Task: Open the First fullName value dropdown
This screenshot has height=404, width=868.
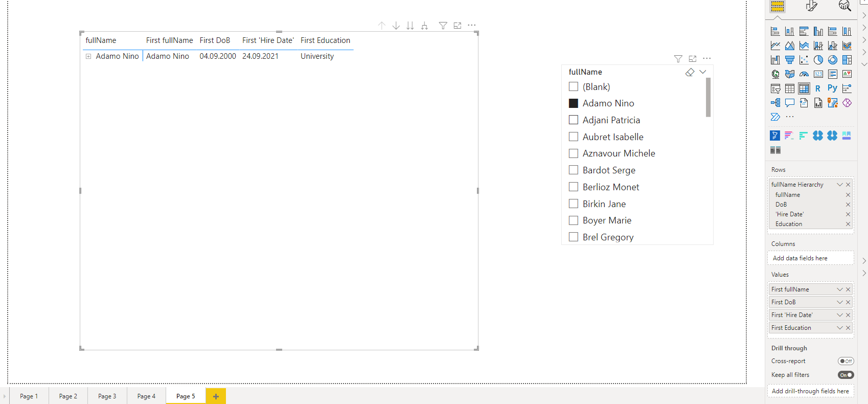Action: click(x=839, y=289)
